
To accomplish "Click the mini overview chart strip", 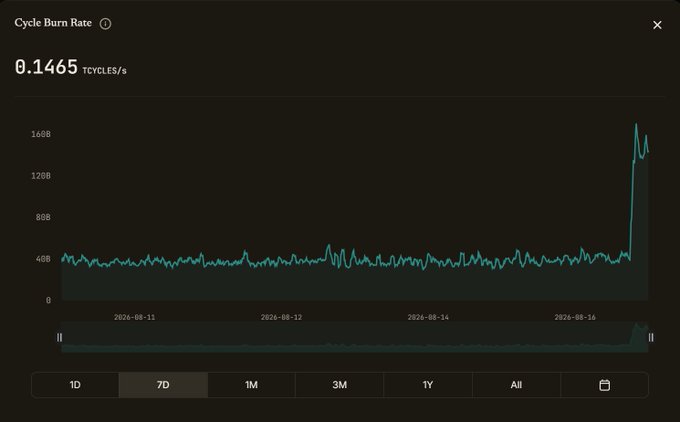I will click(x=355, y=337).
